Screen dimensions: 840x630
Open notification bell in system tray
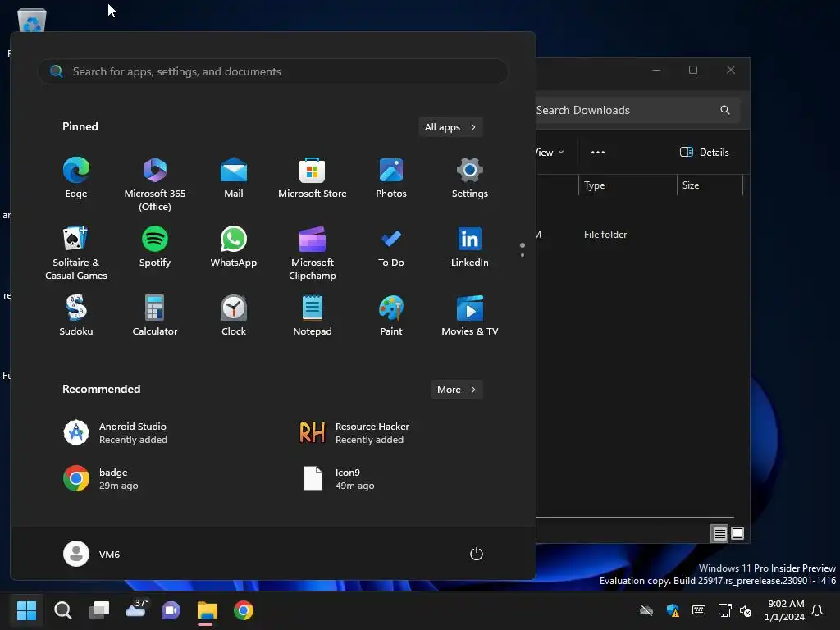click(818, 610)
